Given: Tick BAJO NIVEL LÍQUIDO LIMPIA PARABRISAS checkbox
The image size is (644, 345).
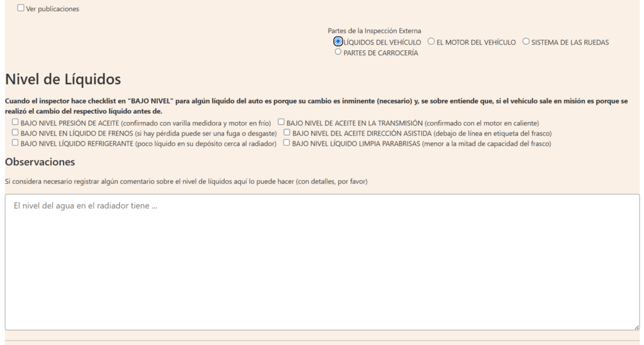Looking at the screenshot, I should click(286, 143).
